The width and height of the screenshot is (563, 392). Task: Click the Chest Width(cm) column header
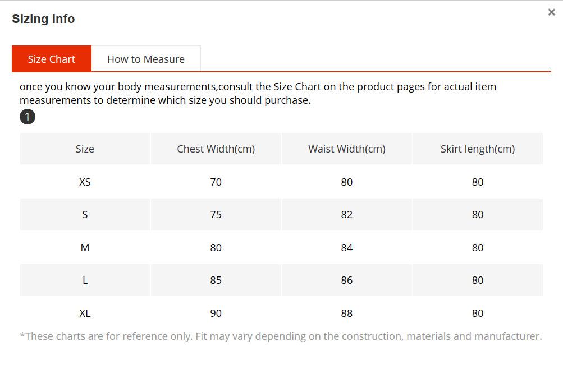pyautogui.click(x=216, y=149)
